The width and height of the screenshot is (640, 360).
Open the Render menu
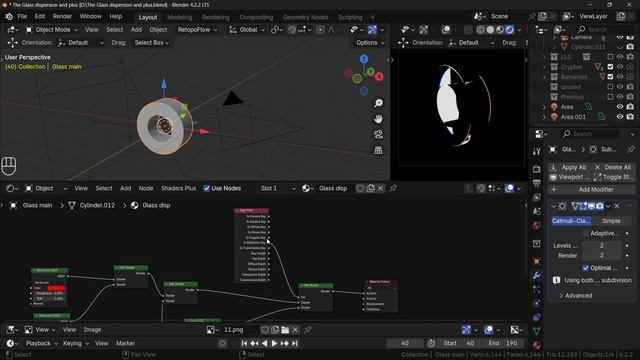pos(62,16)
